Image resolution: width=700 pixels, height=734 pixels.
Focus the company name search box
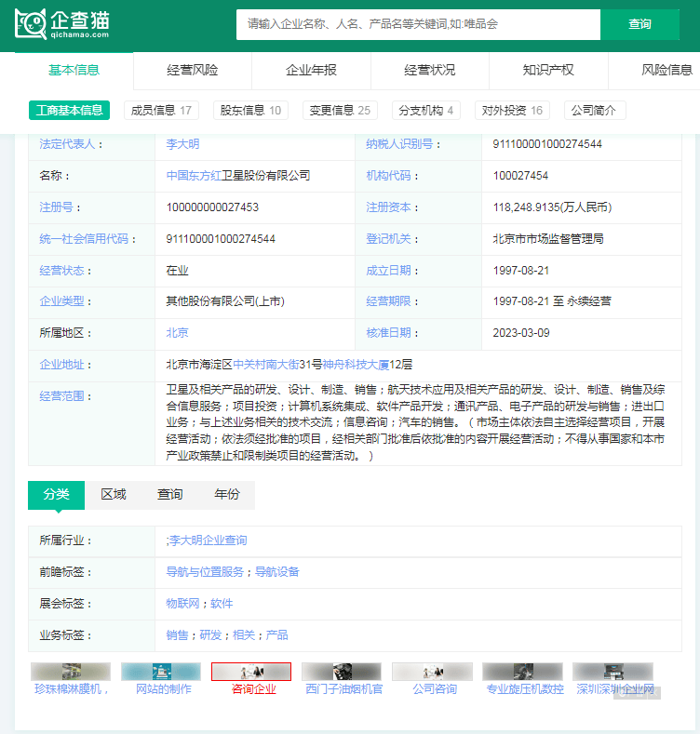418,24
